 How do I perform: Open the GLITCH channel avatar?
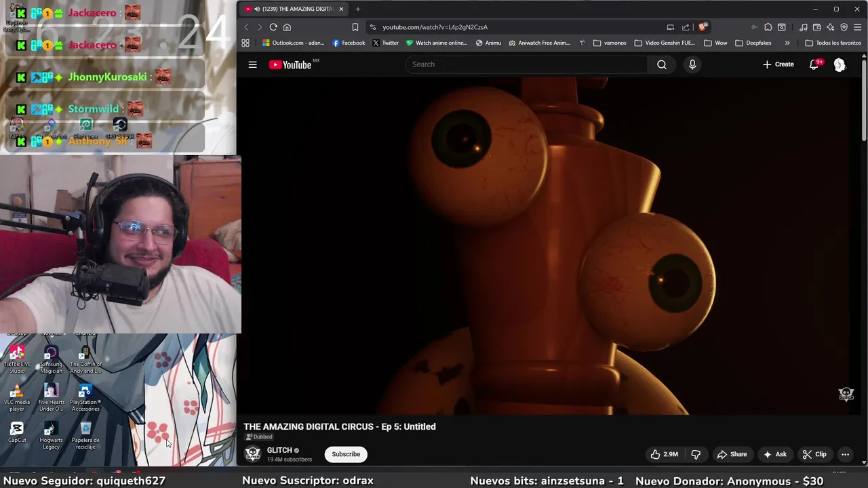point(252,454)
